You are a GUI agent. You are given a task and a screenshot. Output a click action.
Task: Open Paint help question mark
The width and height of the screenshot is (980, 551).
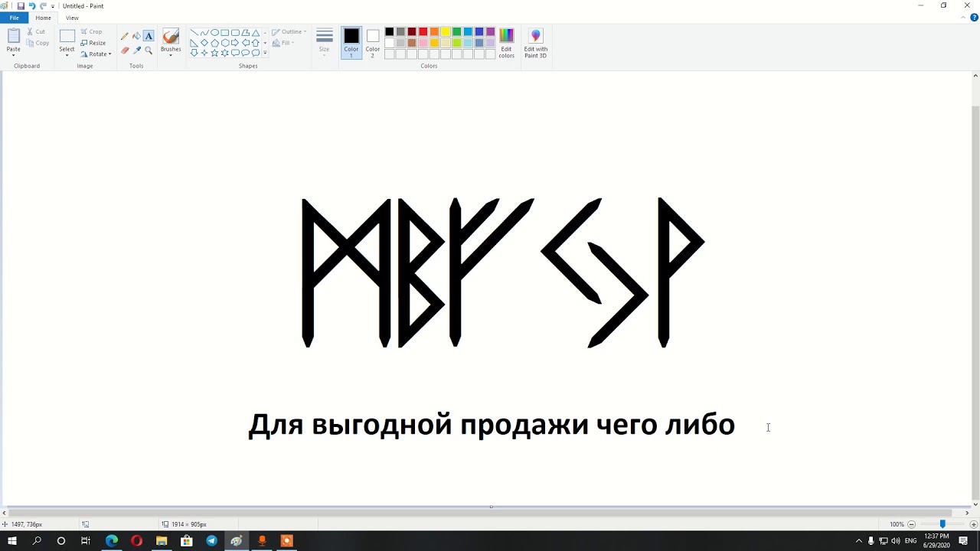[x=974, y=18]
